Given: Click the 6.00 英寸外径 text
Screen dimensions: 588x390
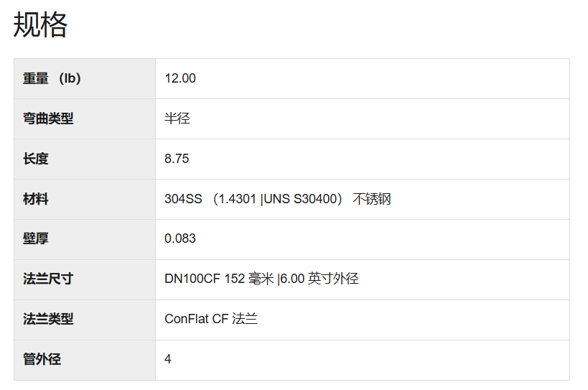Looking at the screenshot, I should [x=319, y=279].
